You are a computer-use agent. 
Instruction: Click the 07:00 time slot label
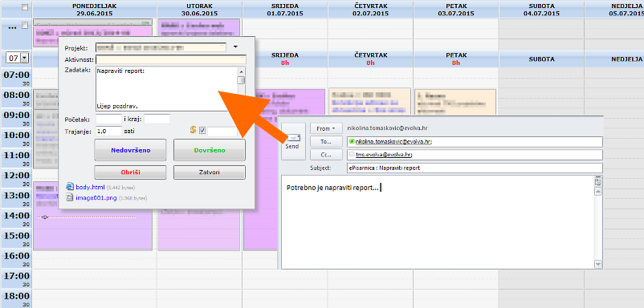[16, 75]
